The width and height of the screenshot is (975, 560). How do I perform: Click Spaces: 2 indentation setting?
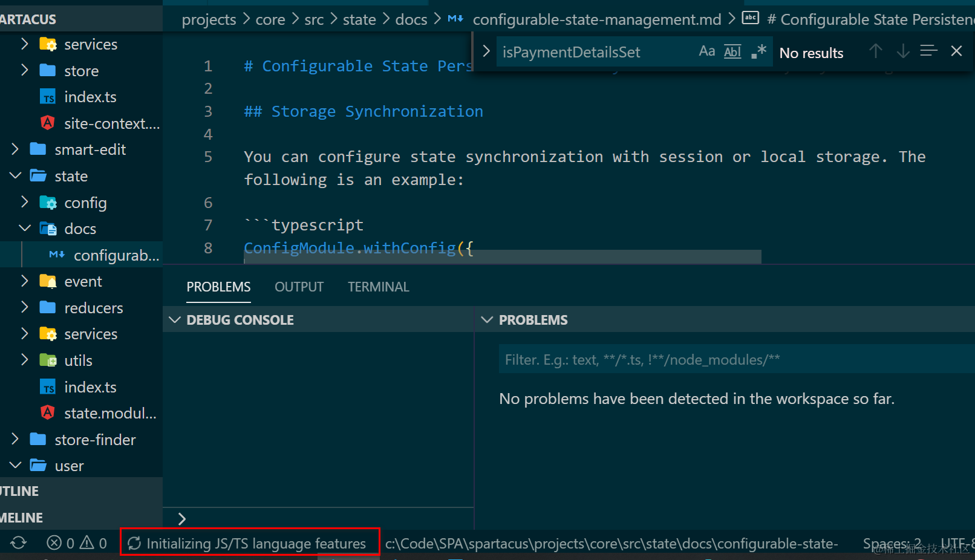point(892,543)
